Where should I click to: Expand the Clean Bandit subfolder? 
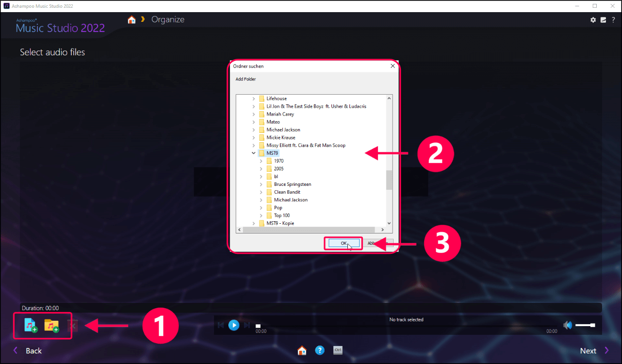[261, 192]
